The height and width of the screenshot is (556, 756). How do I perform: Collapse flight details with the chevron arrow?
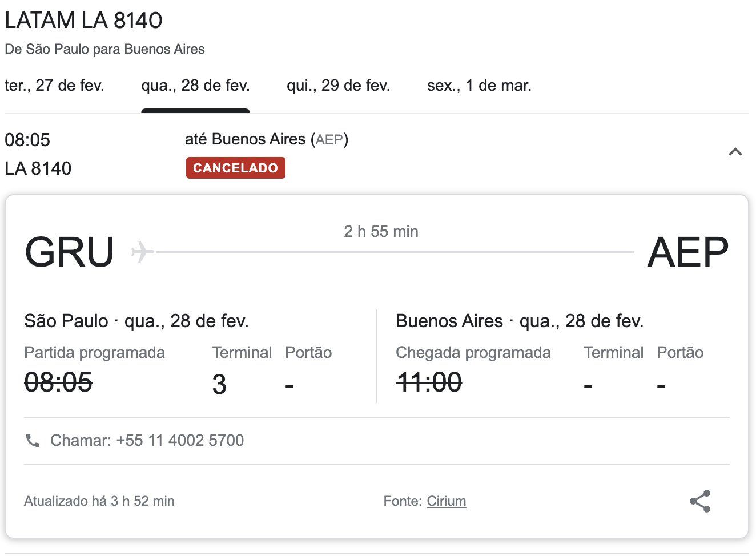tap(735, 152)
